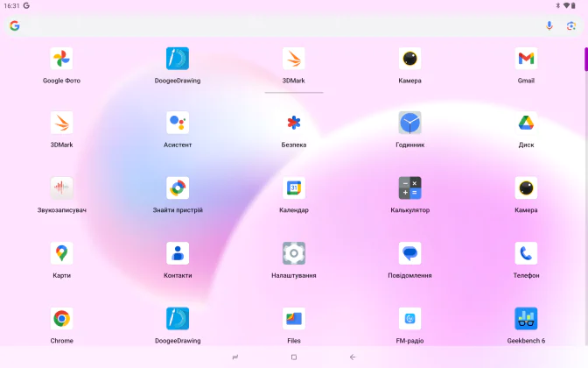Launch the FM-радіо app
Image resolution: width=588 pixels, height=368 pixels.
coord(409,319)
